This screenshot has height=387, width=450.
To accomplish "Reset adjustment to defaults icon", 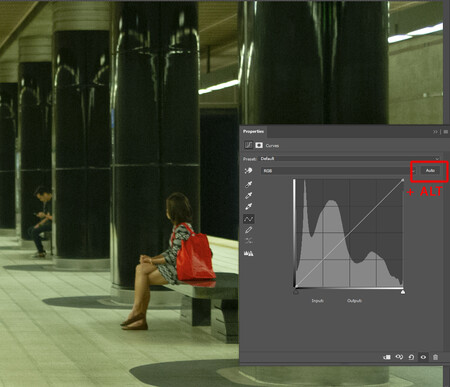I will click(411, 357).
